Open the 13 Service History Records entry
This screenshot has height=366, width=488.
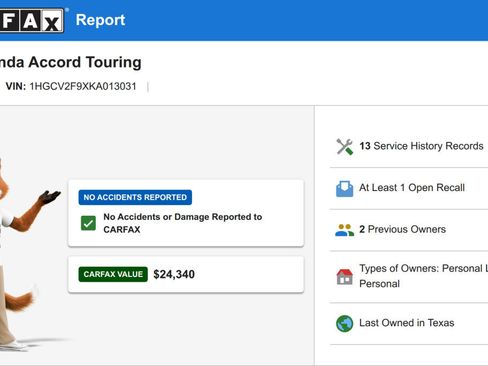(409, 146)
